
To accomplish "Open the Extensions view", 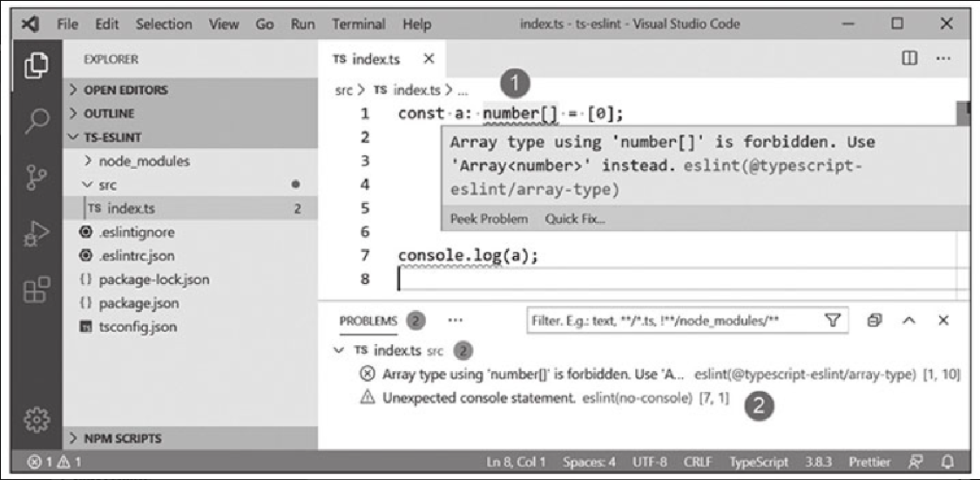I will coord(37,291).
